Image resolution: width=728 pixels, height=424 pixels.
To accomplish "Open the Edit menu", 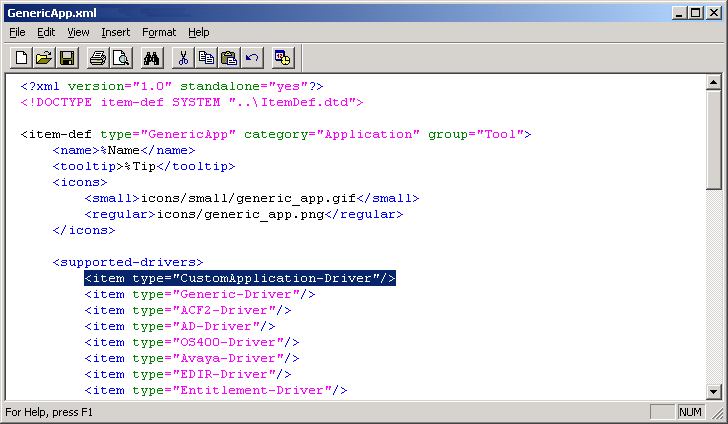I will point(46,32).
